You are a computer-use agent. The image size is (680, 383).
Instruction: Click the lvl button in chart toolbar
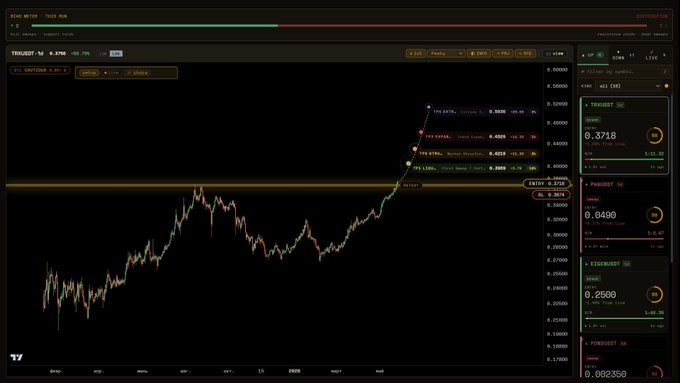pyautogui.click(x=415, y=53)
